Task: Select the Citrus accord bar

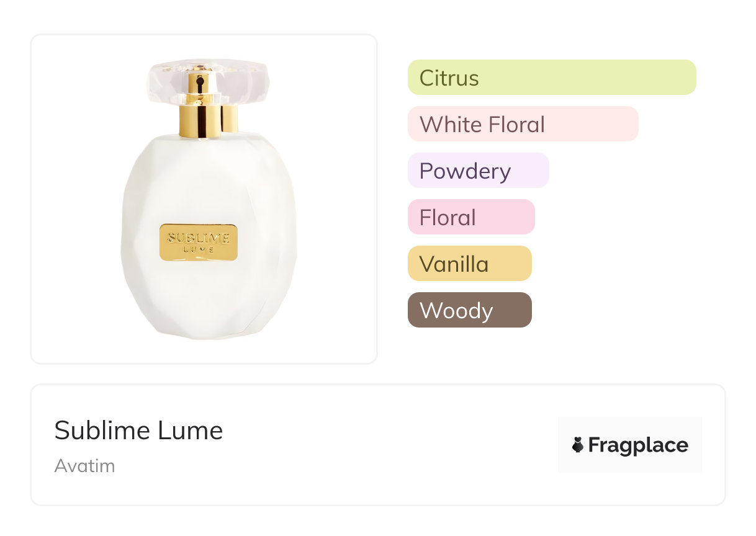Action: tap(552, 78)
